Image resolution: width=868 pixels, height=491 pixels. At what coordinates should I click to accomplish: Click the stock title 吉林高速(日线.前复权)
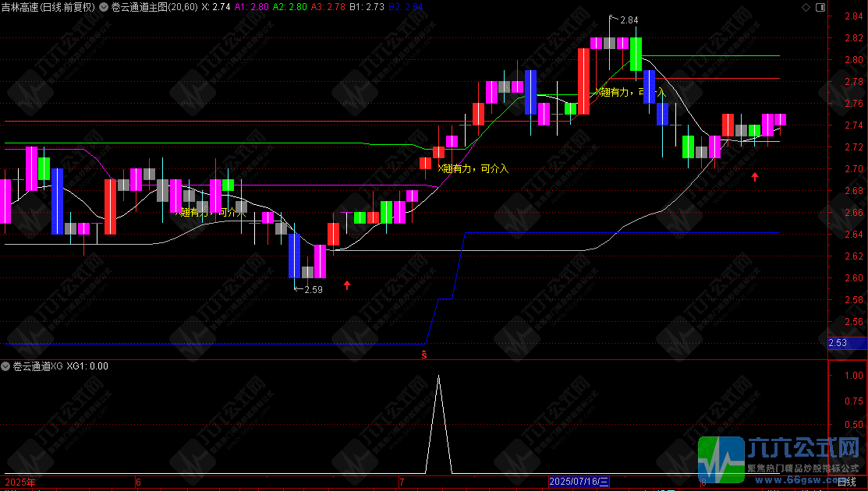pyautogui.click(x=48, y=7)
